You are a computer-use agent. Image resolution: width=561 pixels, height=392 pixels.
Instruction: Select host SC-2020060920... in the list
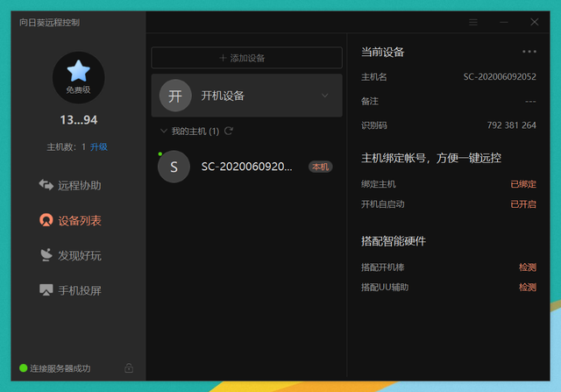pos(247,167)
